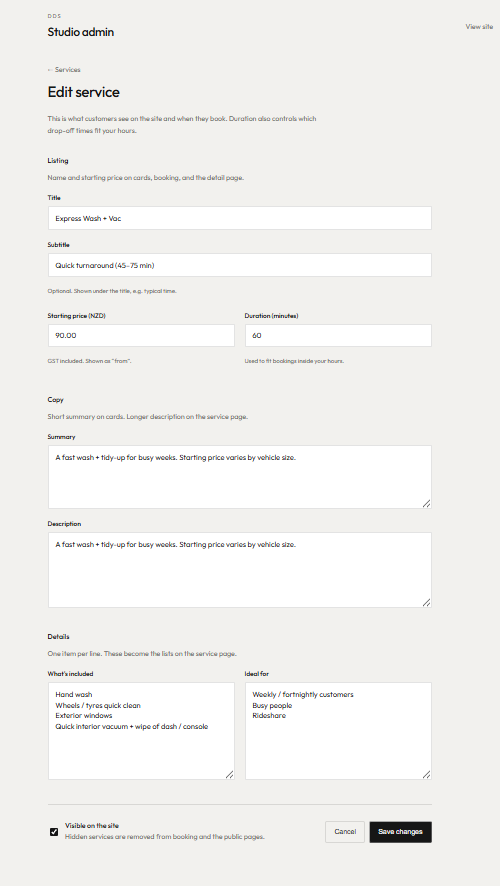The height and width of the screenshot is (886, 500).
Task: Click into the Subtitle field
Action: tap(240, 265)
